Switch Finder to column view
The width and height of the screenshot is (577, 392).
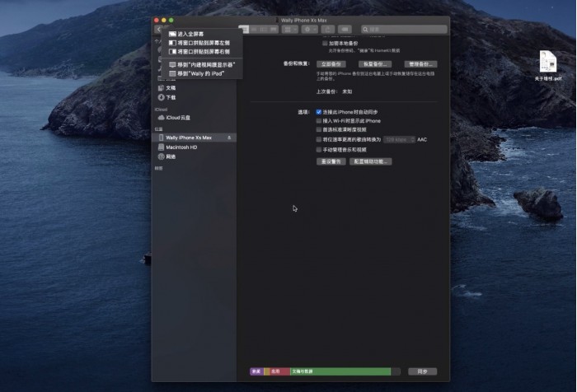(x=264, y=30)
